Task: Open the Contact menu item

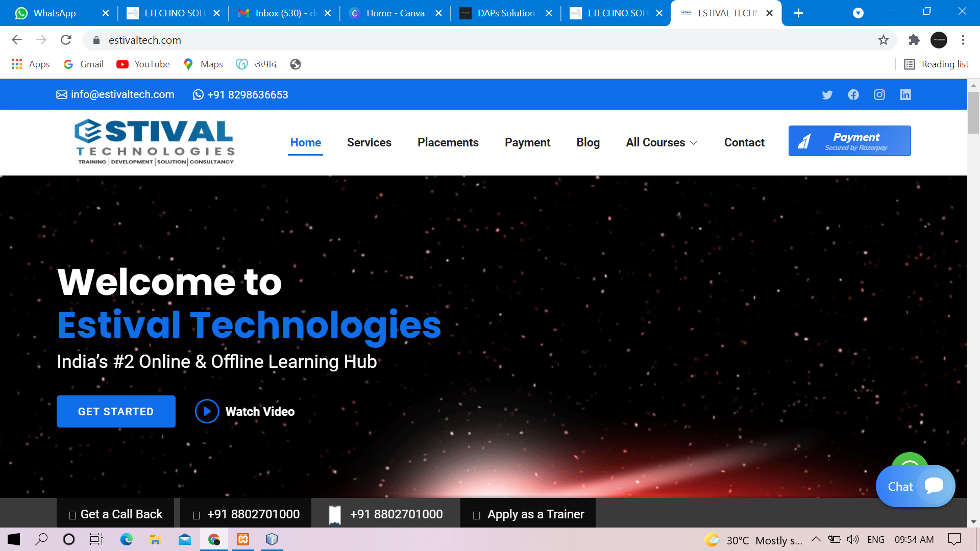Action: tap(744, 143)
